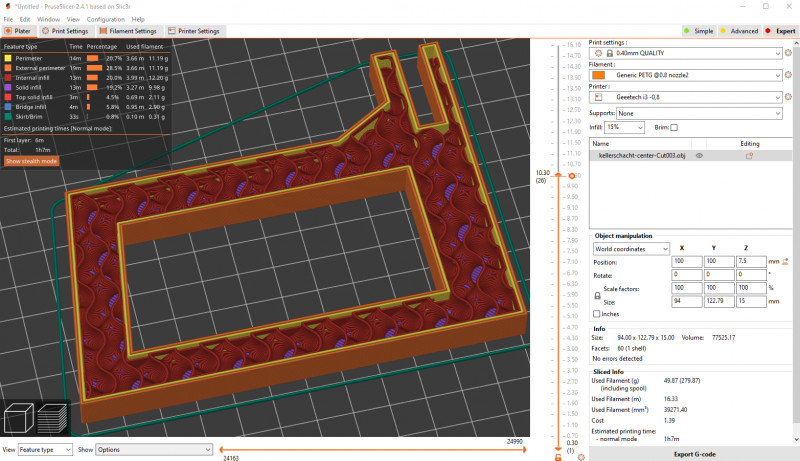
Task: Open the View Feature type dropdown
Action: point(45,450)
